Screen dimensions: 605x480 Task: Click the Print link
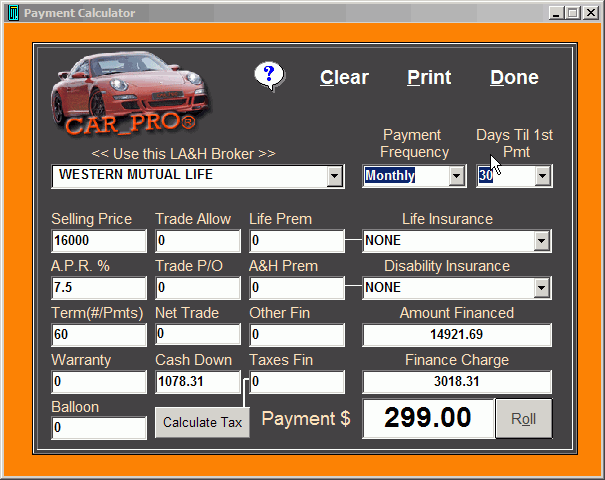pyautogui.click(x=429, y=78)
